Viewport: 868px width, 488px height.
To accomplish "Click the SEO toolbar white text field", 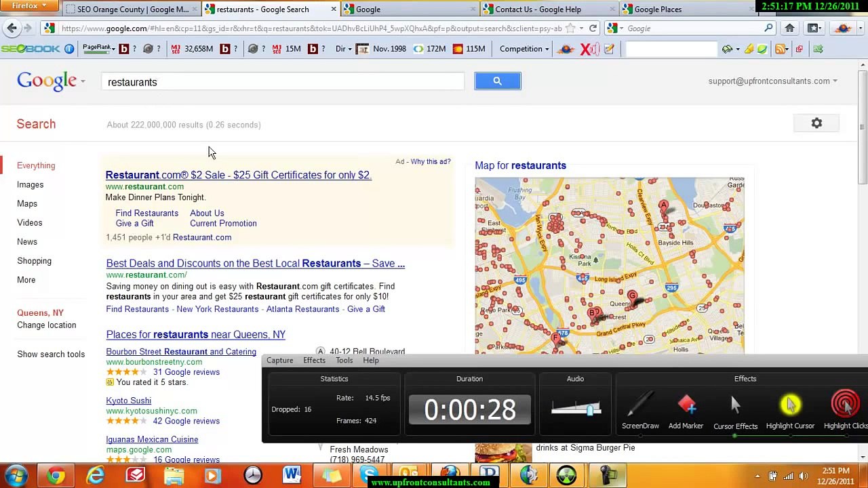I will (x=671, y=49).
